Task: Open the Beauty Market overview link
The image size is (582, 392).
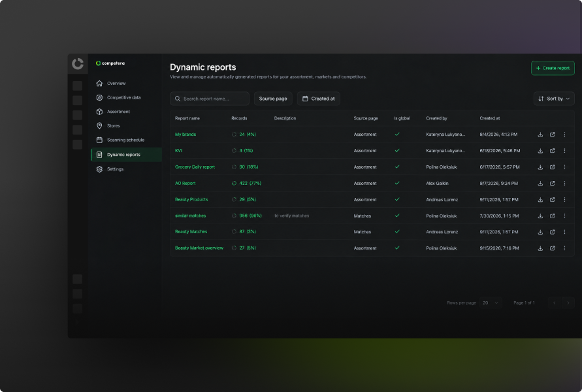Action: coord(199,248)
